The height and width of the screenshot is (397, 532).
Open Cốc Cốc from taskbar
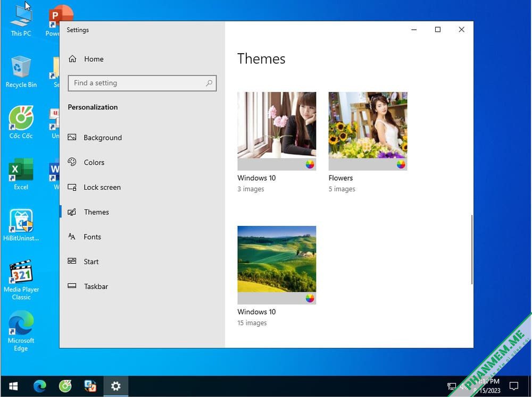(65, 386)
